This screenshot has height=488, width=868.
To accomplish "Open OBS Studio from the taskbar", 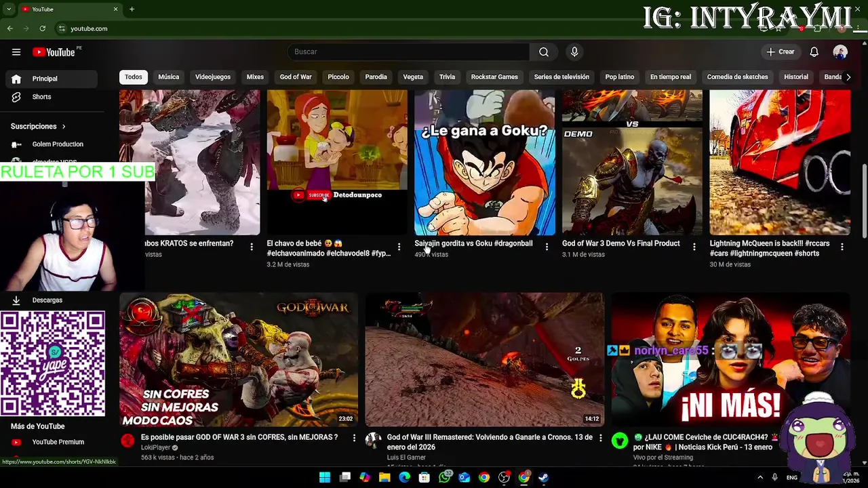I will [504, 477].
